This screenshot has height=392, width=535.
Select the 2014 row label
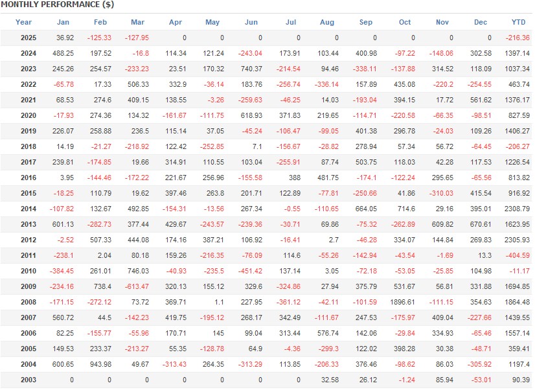28,209
